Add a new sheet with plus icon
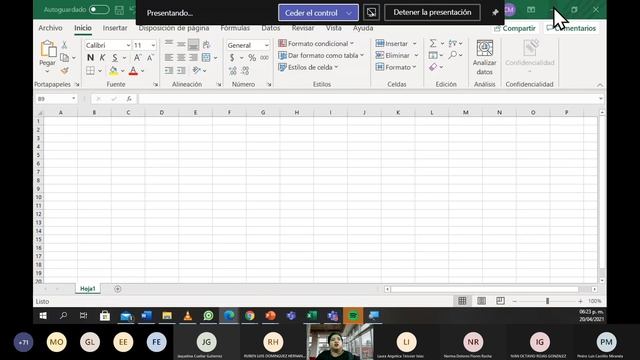Screen dimensions: 640x360 coord(118,289)
